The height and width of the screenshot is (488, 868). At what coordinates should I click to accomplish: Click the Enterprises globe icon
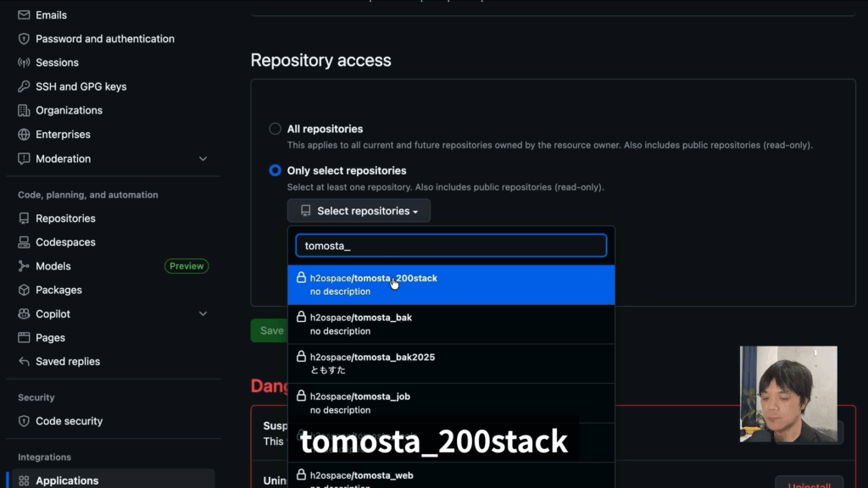pyautogui.click(x=24, y=135)
